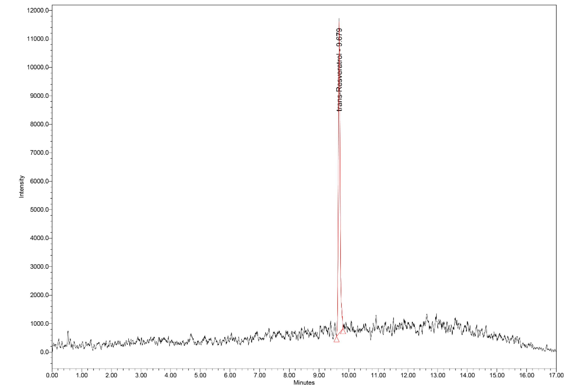570x392 pixels.
Task: Click the 0.00 x-axis tick label
Action: pyautogui.click(x=52, y=375)
